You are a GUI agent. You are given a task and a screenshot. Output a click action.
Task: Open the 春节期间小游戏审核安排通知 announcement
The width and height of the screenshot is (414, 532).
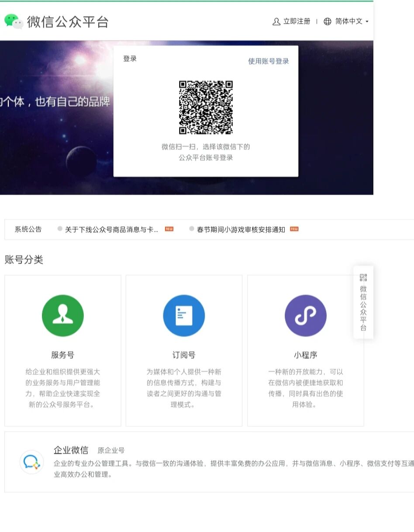tap(241, 229)
